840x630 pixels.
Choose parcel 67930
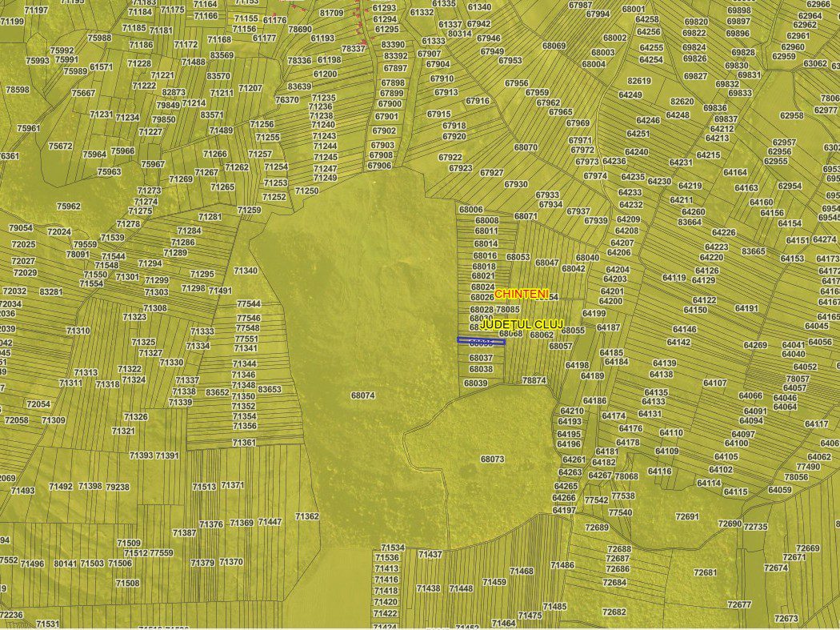coord(516,184)
